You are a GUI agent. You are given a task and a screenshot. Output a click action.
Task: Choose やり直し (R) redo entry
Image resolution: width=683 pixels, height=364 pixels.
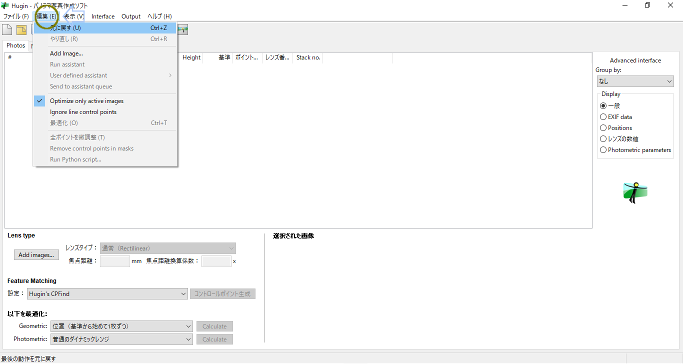[105, 39]
